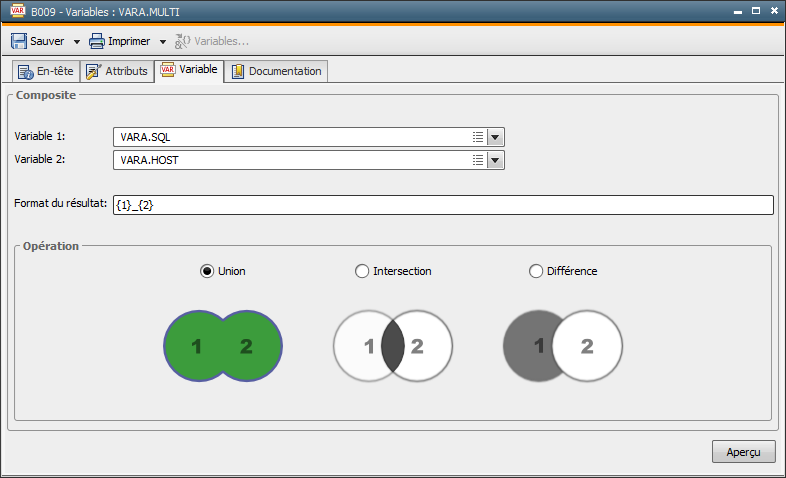The height and width of the screenshot is (478, 786).
Task: Click the Sauver save icon
Action: point(19,41)
